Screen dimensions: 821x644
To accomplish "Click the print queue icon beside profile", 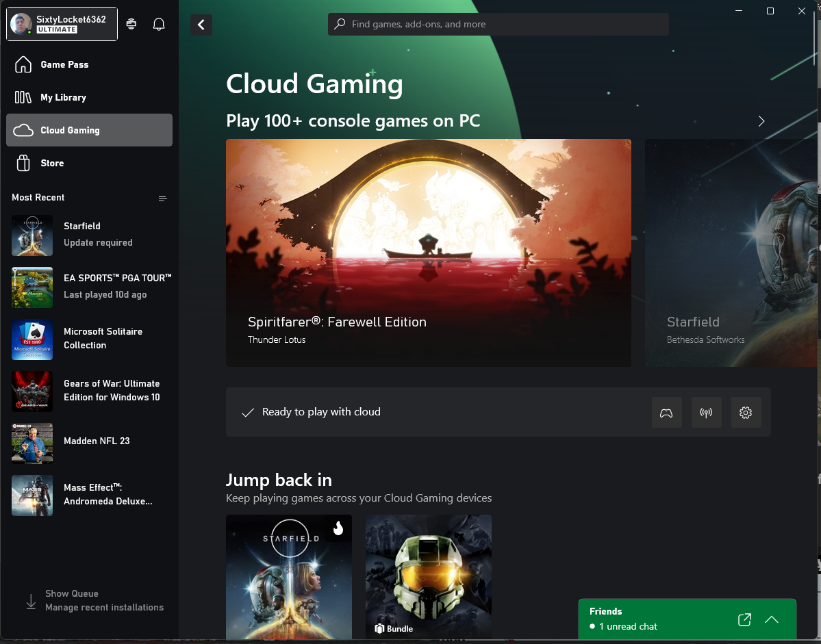I will 131,25.
